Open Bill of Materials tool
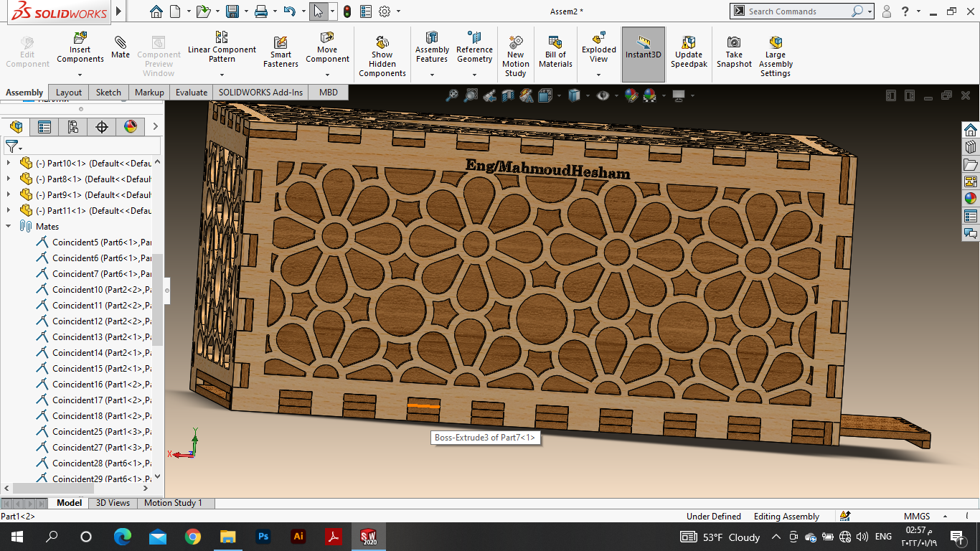 click(555, 42)
